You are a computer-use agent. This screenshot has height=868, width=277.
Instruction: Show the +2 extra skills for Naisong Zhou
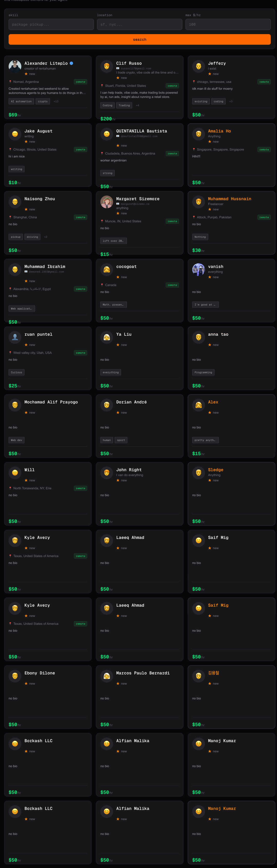point(46,237)
